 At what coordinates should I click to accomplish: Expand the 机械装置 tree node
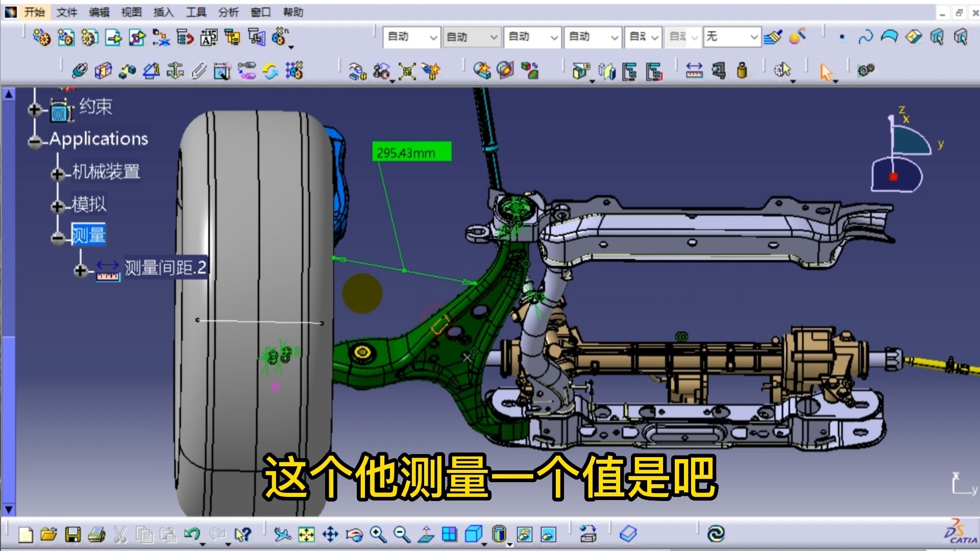[x=57, y=174]
